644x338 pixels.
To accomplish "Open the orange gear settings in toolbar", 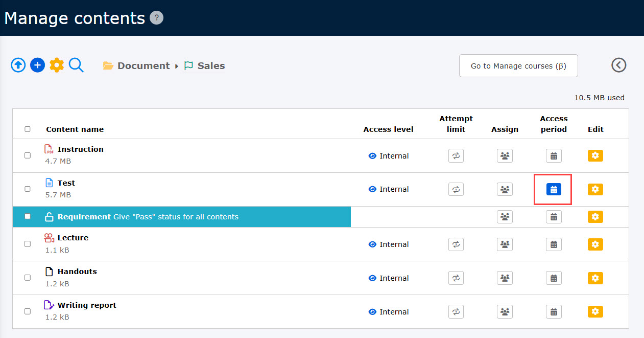I will click(x=57, y=65).
